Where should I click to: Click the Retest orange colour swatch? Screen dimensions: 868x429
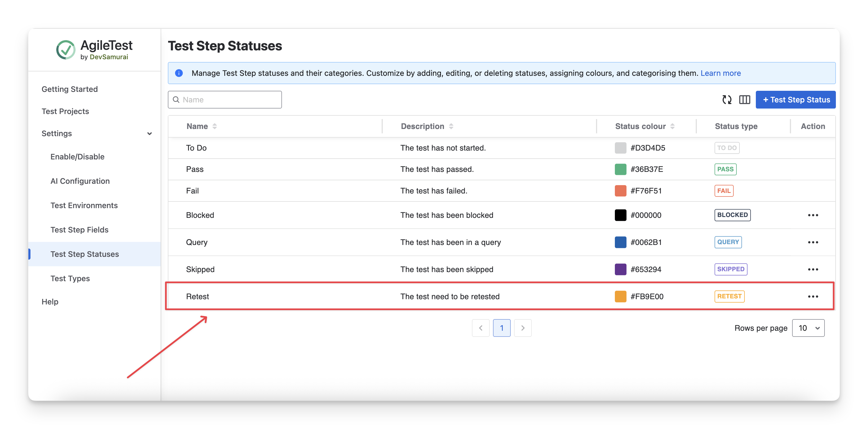(x=620, y=296)
